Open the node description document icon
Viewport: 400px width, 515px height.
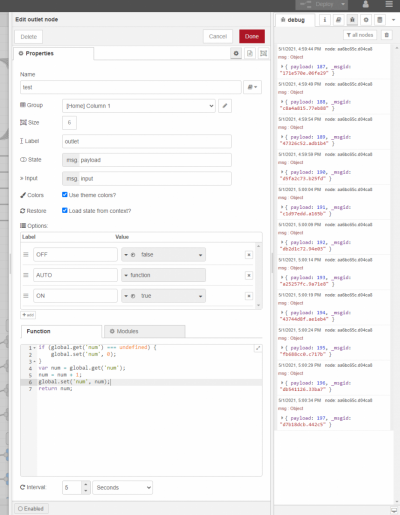(250, 53)
